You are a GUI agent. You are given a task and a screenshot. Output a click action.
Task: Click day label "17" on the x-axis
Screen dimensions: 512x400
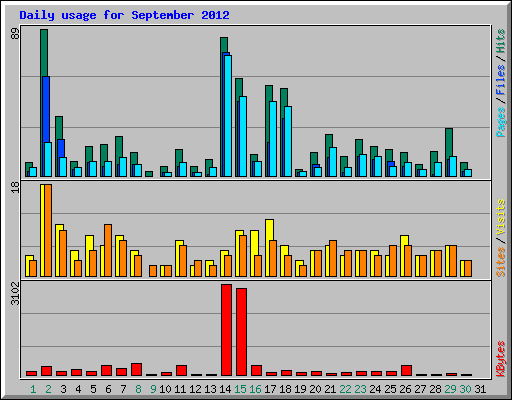coord(270,389)
